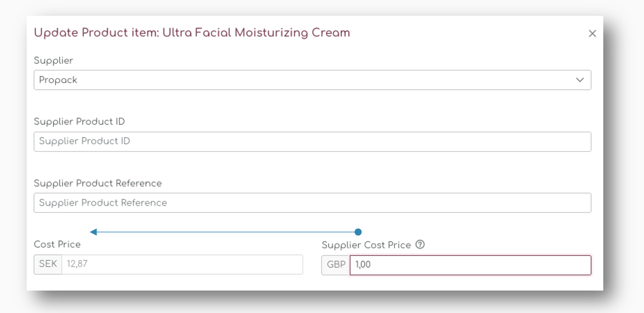The image size is (644, 313).
Task: Click the Supplier Cost Price label text
Action: click(x=366, y=245)
